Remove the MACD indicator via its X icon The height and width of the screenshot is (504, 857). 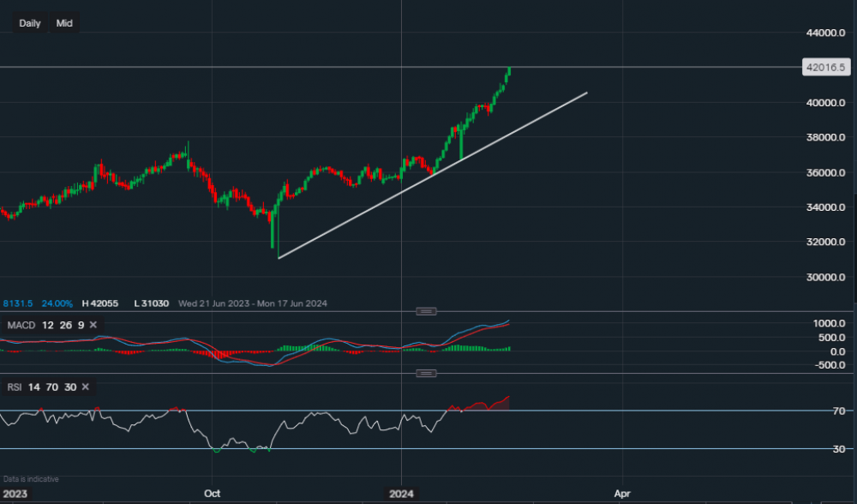tap(93, 325)
